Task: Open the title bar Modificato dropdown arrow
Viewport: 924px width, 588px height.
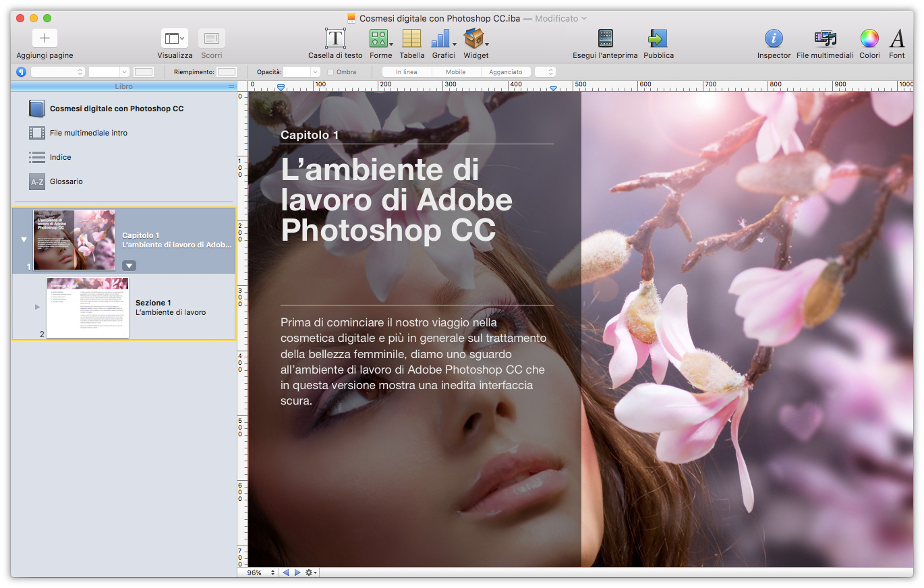Action: click(584, 18)
